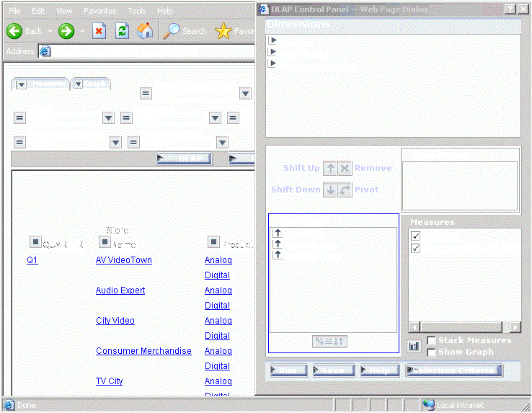This screenshot has height=413, width=532.
Task: Open the AV VideoTown store link
Action: coord(123,260)
